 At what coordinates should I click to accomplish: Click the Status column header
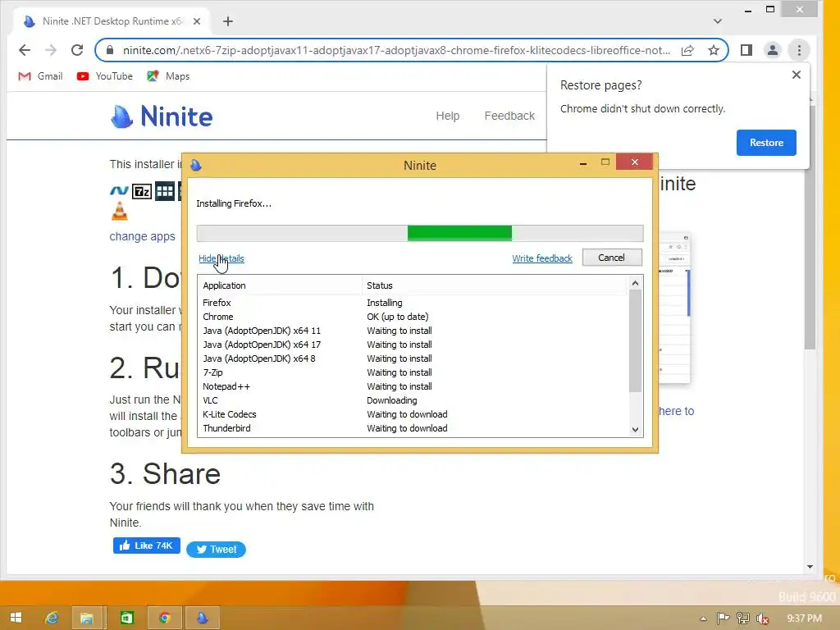tap(495, 285)
